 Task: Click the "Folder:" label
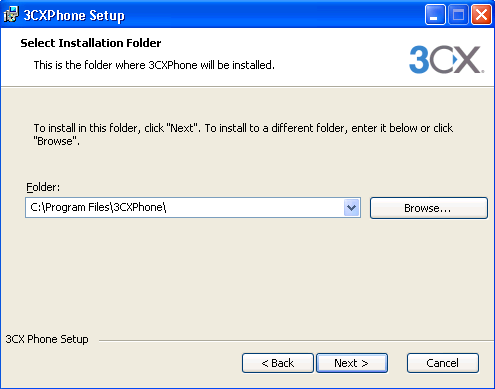point(43,187)
